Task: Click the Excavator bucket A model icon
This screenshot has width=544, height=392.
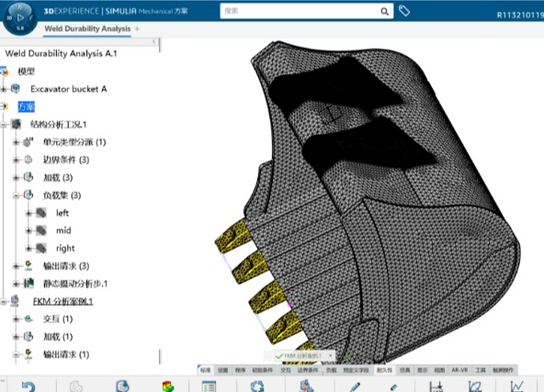Action: [16, 89]
